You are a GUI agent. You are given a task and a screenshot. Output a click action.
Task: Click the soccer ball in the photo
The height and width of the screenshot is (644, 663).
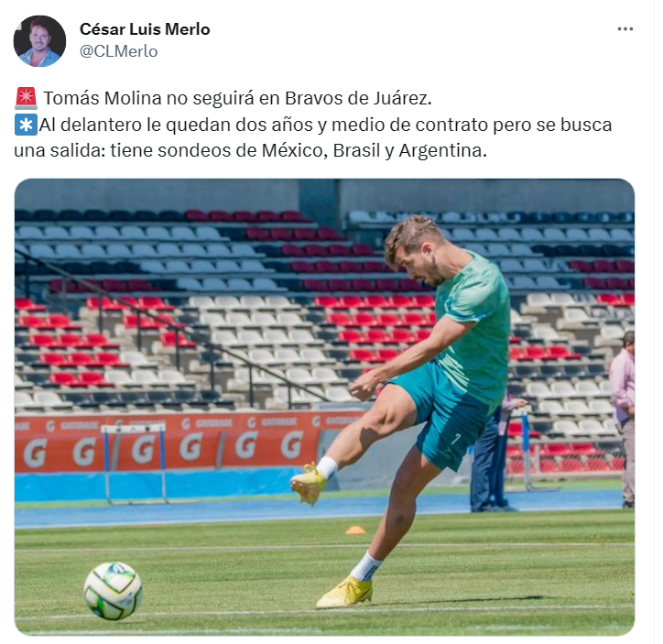(x=113, y=590)
